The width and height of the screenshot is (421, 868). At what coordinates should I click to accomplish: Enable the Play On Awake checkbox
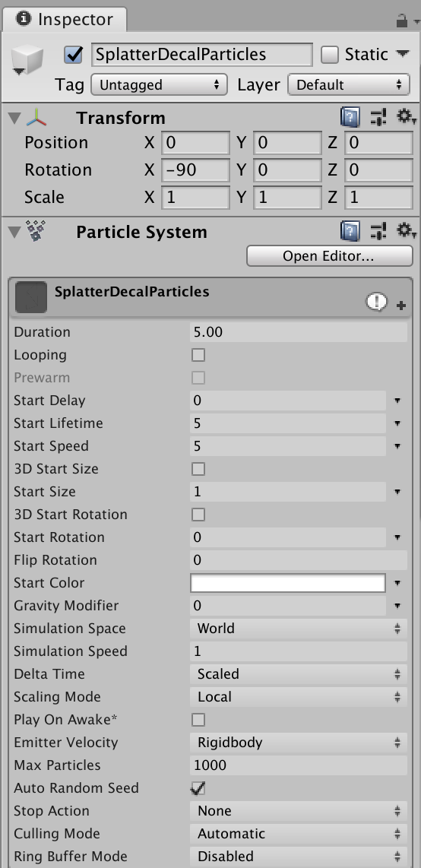198,720
